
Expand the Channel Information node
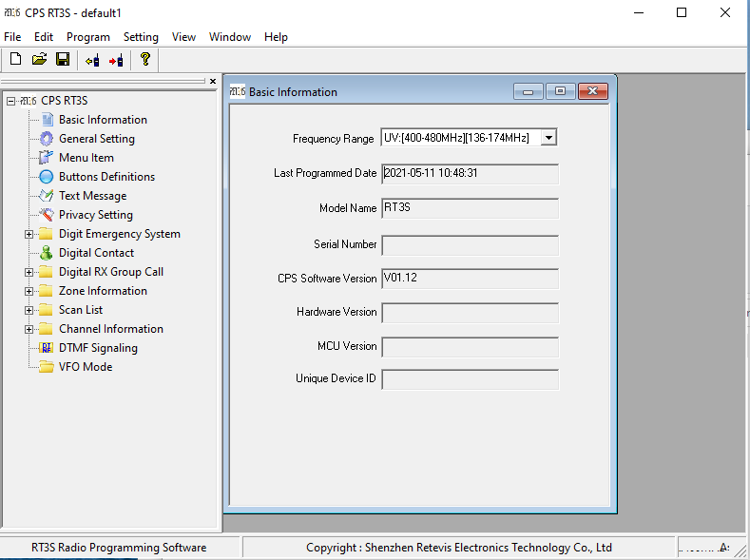click(29, 329)
